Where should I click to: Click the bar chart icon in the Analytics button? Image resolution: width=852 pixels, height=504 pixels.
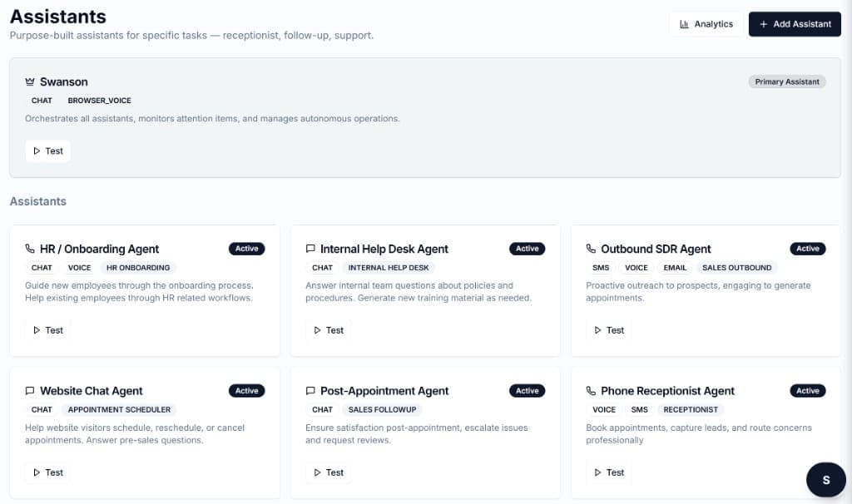pyautogui.click(x=682, y=23)
